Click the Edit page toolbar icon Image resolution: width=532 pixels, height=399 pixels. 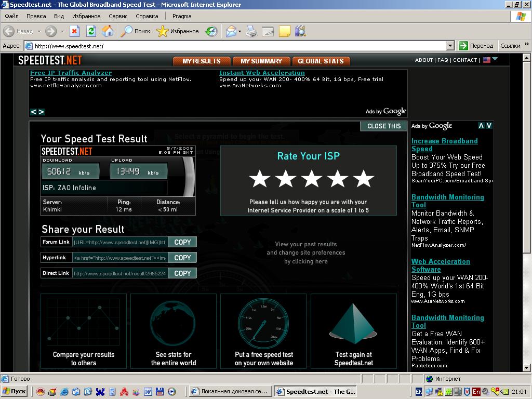268,32
